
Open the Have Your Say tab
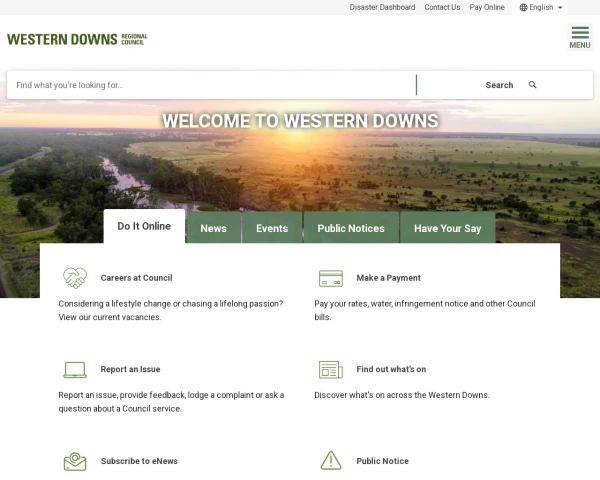447,228
